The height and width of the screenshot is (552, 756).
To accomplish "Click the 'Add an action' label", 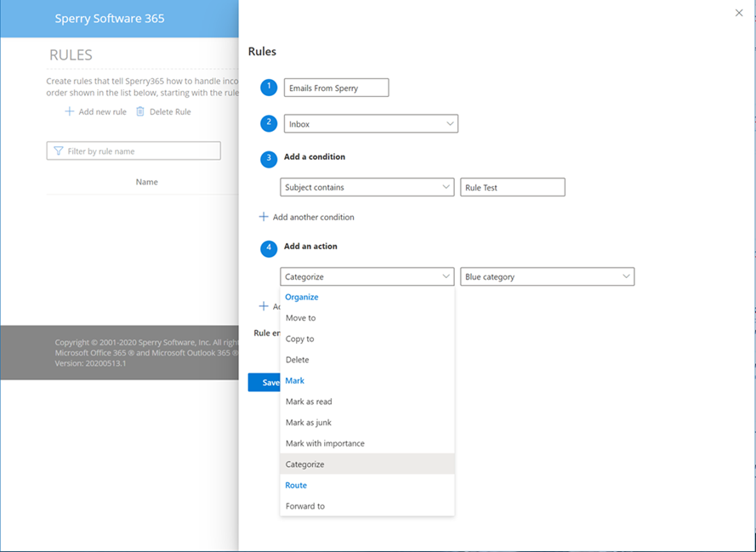I will tap(310, 247).
